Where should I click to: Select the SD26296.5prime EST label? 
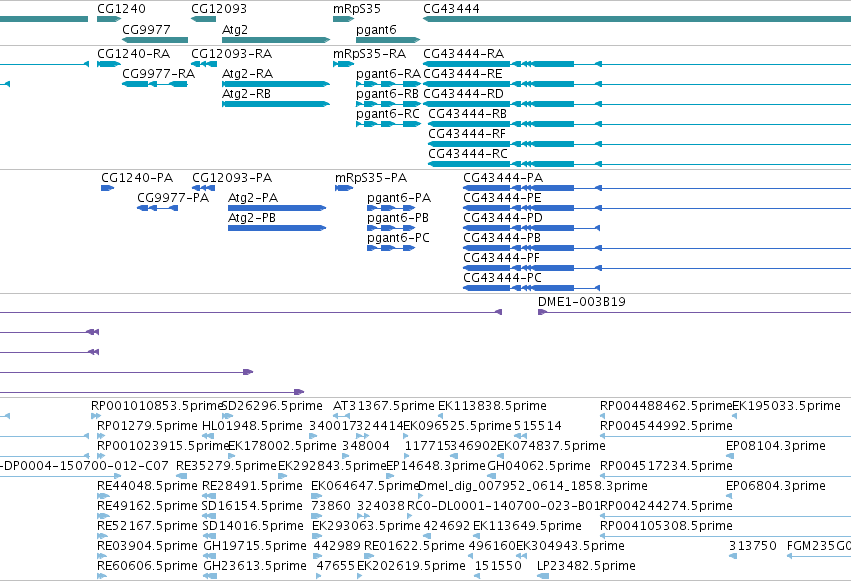[x=272, y=406]
